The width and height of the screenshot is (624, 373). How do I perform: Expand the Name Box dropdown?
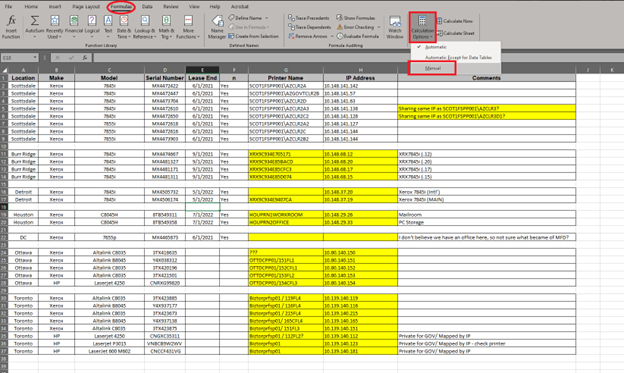click(35, 58)
